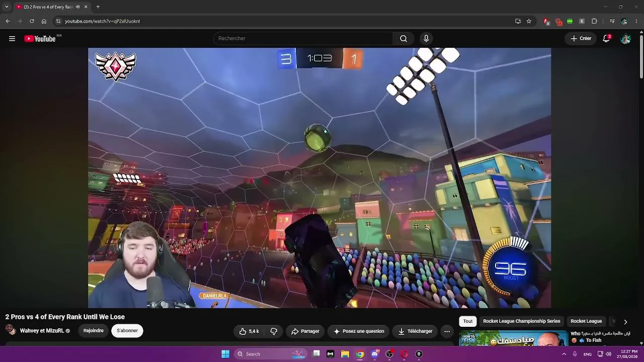Click the Télécharger button
The width and height of the screenshot is (644, 362).
click(x=415, y=331)
